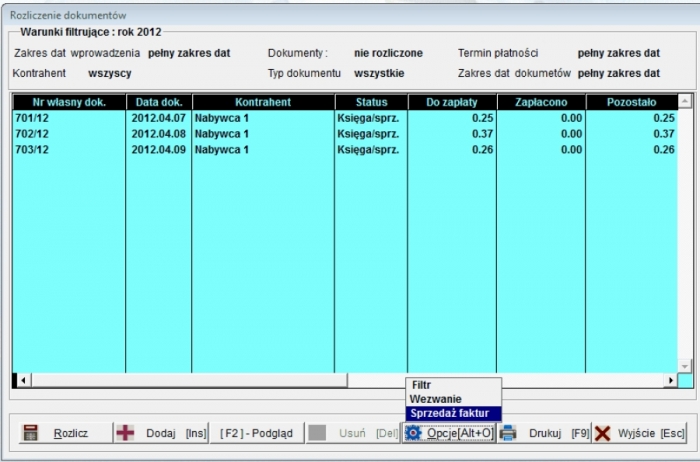The image size is (700, 462).
Task: Click date cell 2012.04.09
Action: coord(158,150)
